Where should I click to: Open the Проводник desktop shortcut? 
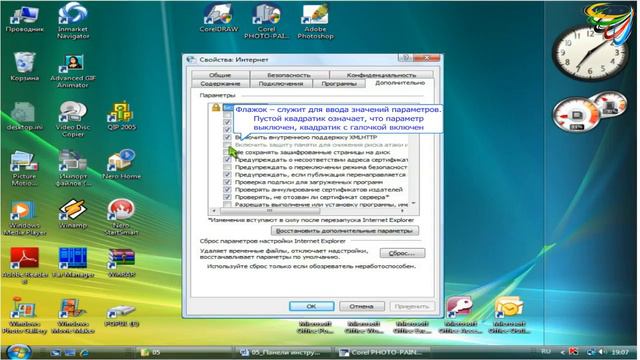coord(24,20)
